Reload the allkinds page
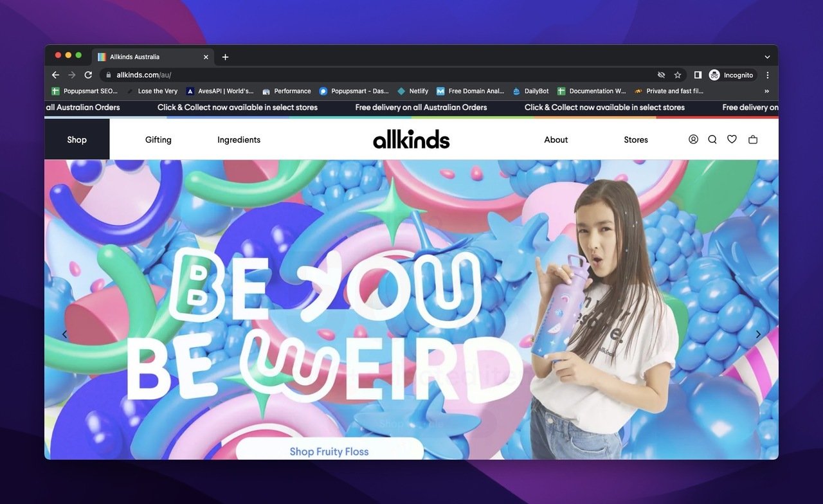 click(x=88, y=75)
